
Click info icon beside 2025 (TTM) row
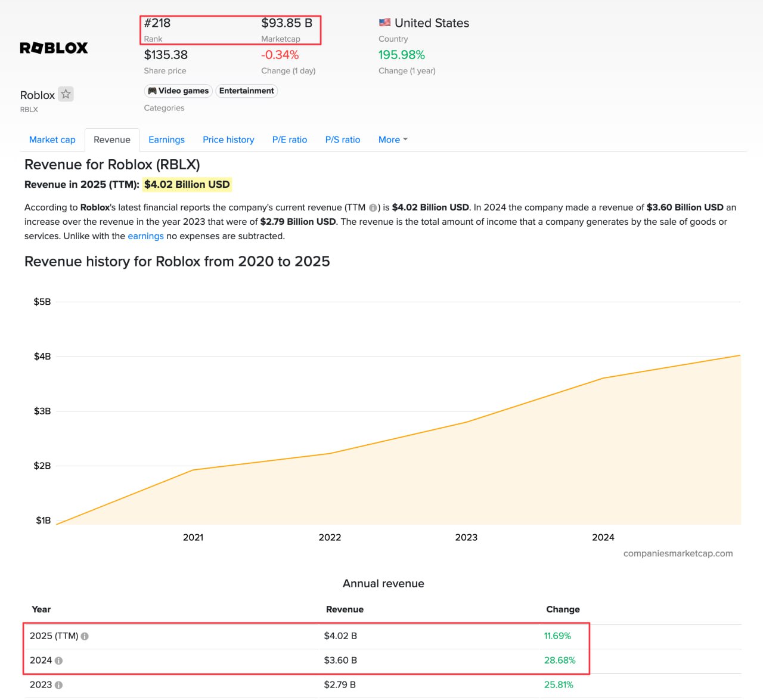(85, 636)
